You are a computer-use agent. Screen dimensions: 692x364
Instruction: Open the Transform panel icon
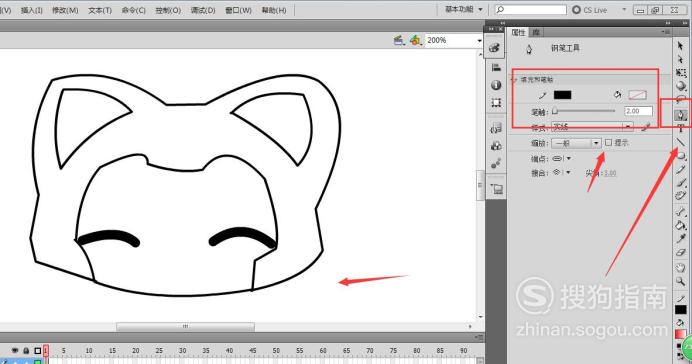point(496,103)
